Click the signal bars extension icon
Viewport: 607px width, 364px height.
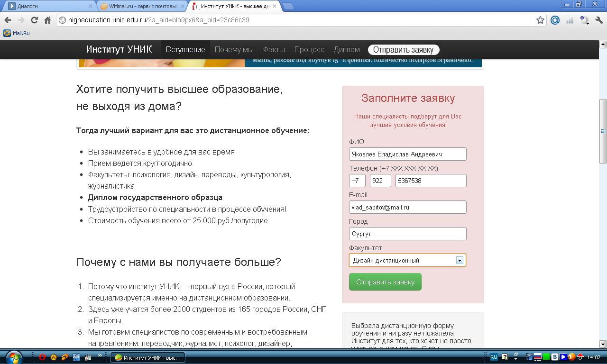(570, 20)
